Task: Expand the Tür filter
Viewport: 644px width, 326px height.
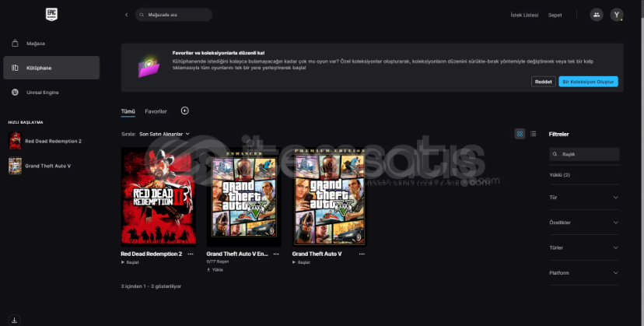Action: click(583, 198)
